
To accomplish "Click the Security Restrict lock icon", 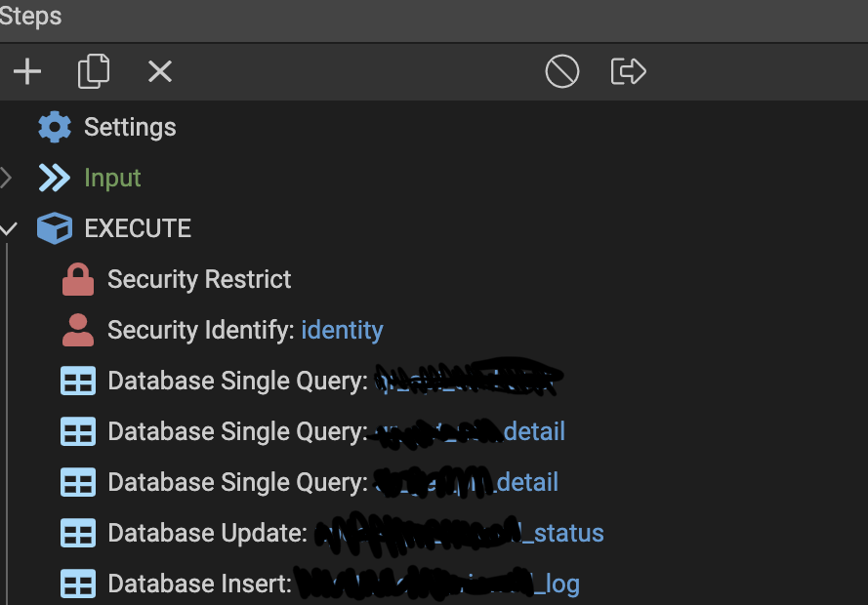I will click(x=77, y=278).
